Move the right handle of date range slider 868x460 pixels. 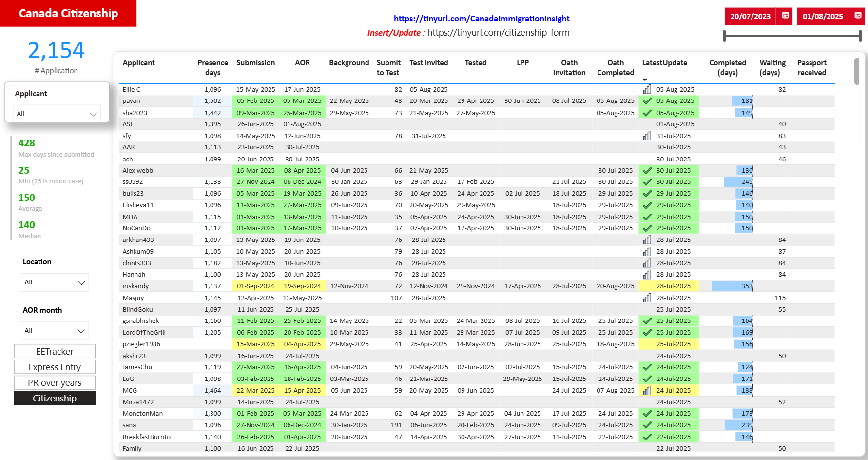coord(860,36)
